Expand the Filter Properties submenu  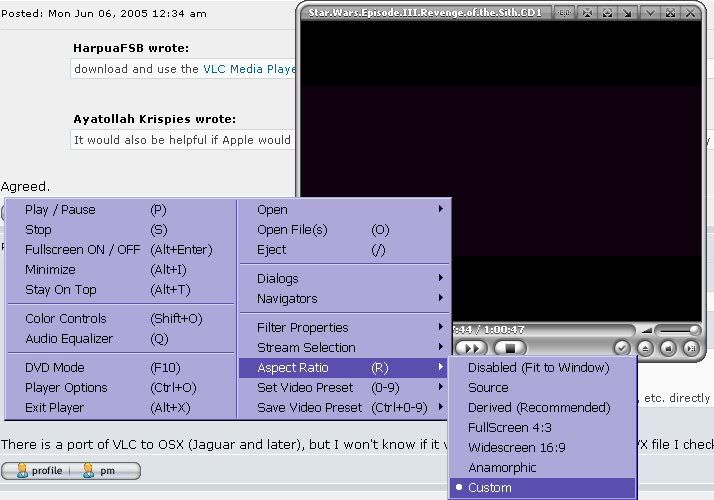pos(344,327)
